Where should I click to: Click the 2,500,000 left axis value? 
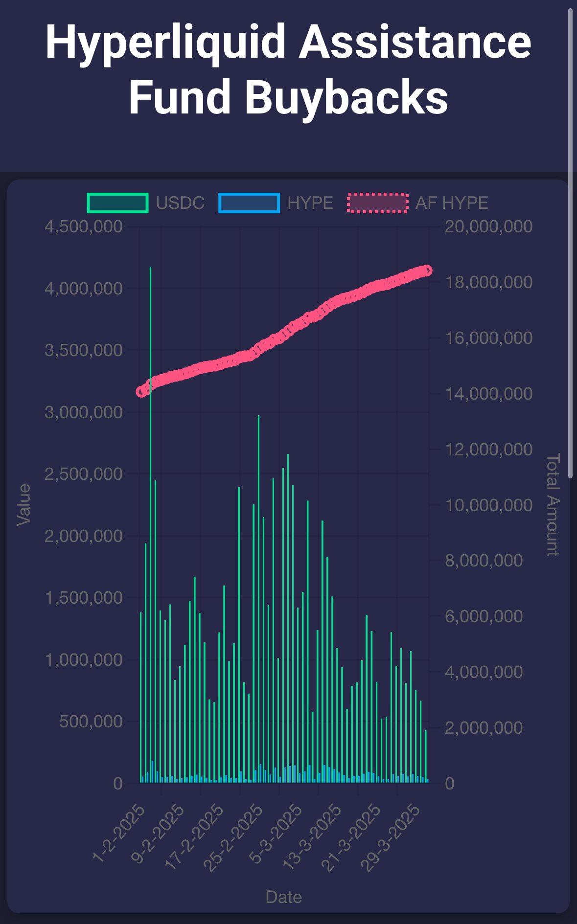[x=83, y=474]
